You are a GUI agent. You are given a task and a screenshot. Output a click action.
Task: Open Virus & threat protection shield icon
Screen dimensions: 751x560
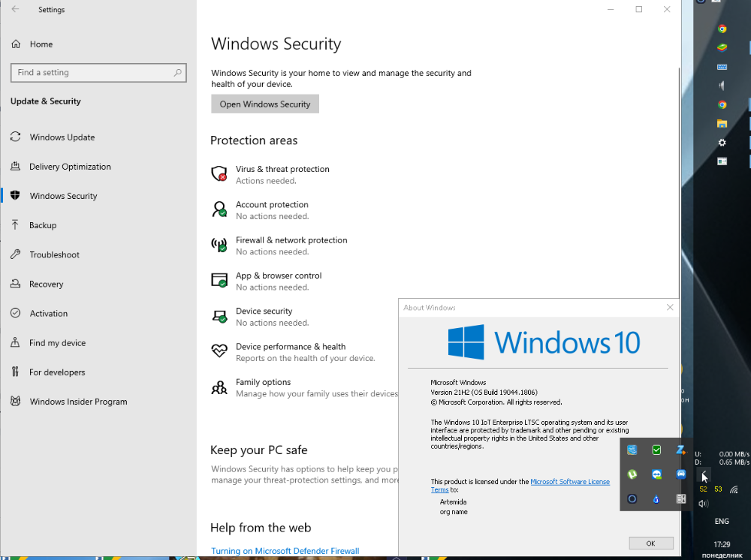[x=219, y=173]
